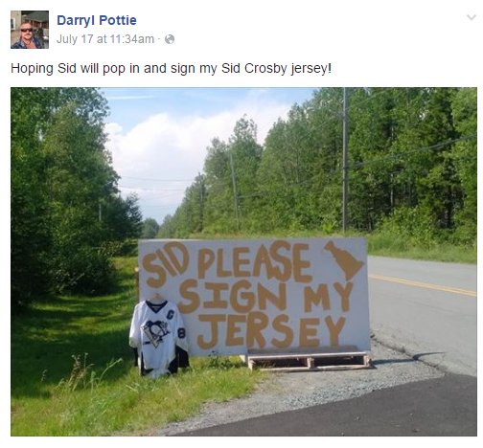483x448 pixels.
Task: Click the SIGN MY lettering on the sign
Action: click(265, 296)
